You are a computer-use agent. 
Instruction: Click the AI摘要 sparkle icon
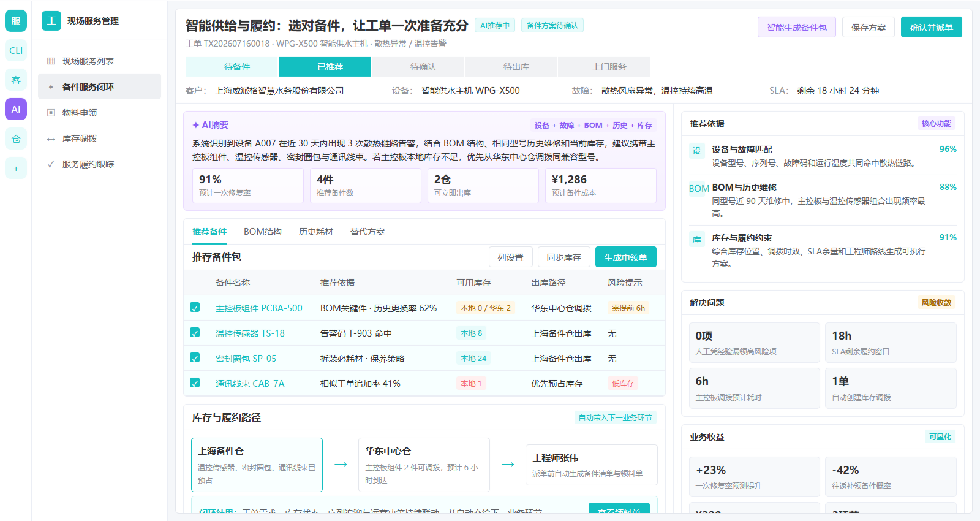click(196, 125)
